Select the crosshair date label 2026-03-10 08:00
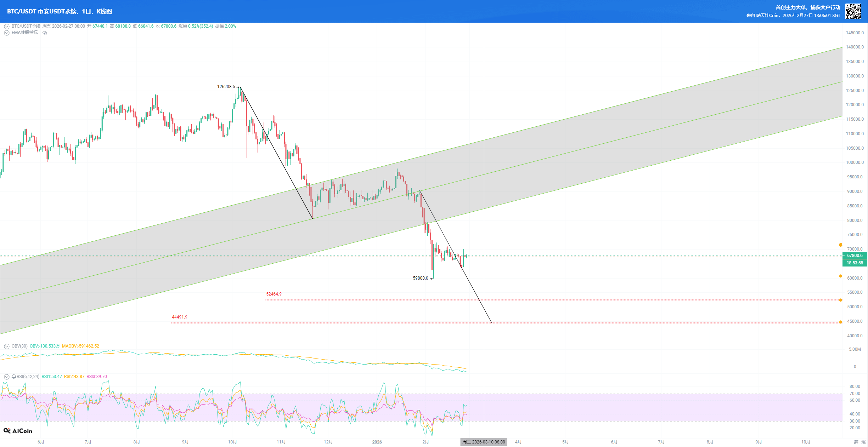Viewport: 868px width, 447px height. tap(484, 442)
